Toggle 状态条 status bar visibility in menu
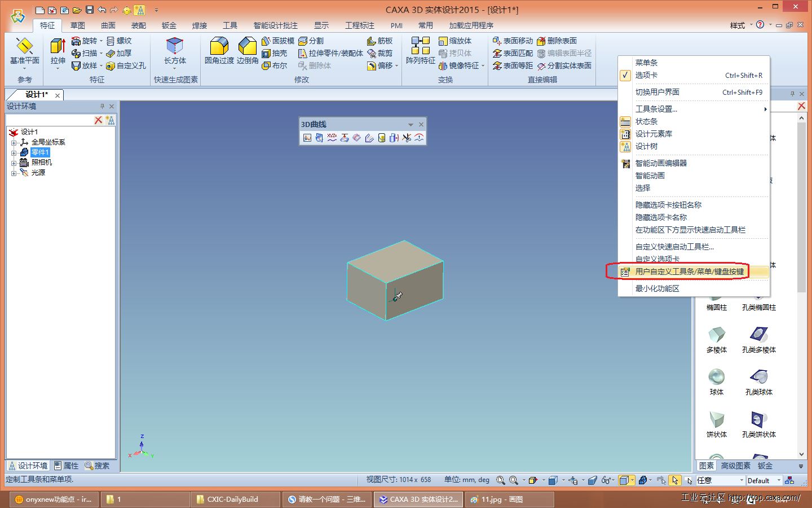Image resolution: width=812 pixels, height=508 pixels. coord(694,121)
